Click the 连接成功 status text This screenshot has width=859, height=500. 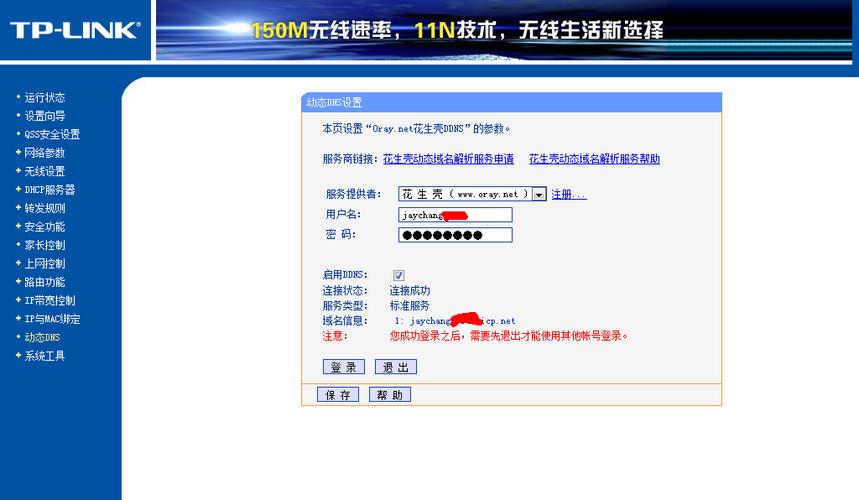[x=410, y=290]
